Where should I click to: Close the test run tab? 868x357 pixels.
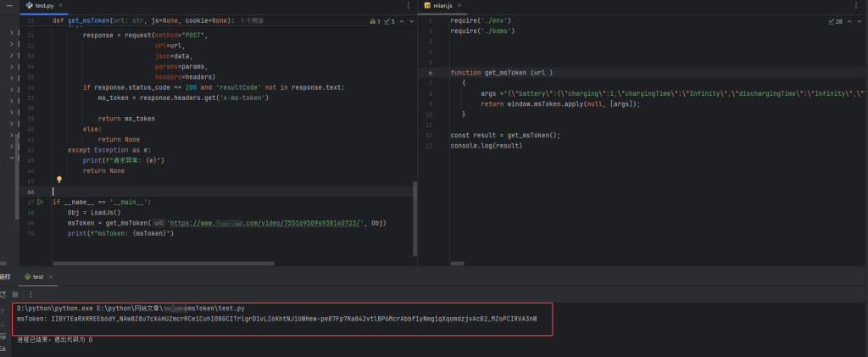click(x=51, y=276)
